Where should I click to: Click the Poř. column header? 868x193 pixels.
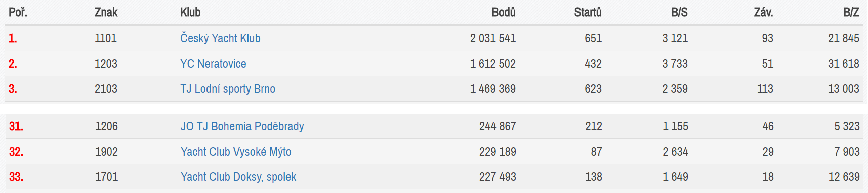(18, 12)
